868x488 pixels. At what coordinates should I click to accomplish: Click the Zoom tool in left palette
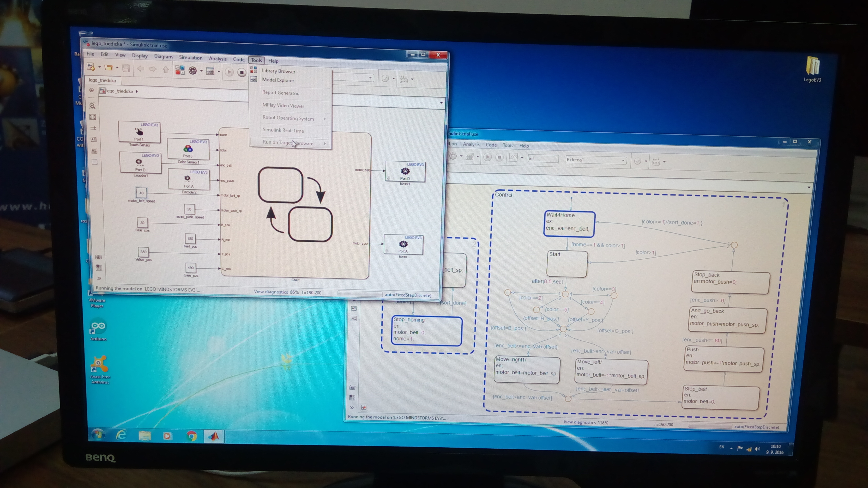[92, 106]
